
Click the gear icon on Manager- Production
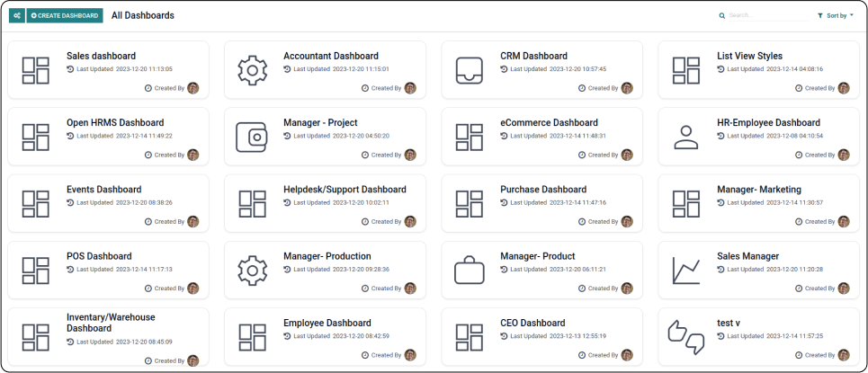pyautogui.click(x=253, y=270)
